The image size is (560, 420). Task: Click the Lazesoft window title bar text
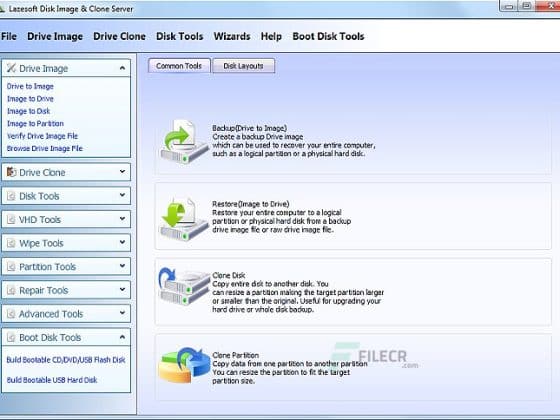click(71, 9)
